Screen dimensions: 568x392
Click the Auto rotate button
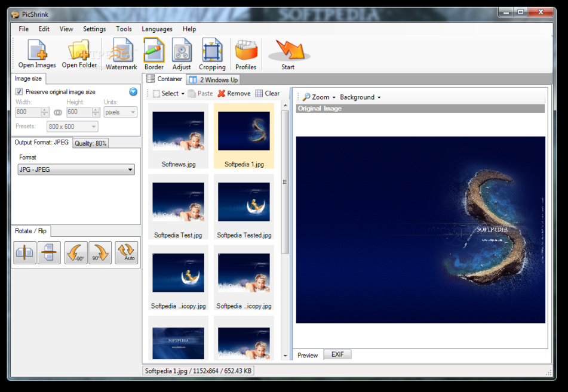127,252
